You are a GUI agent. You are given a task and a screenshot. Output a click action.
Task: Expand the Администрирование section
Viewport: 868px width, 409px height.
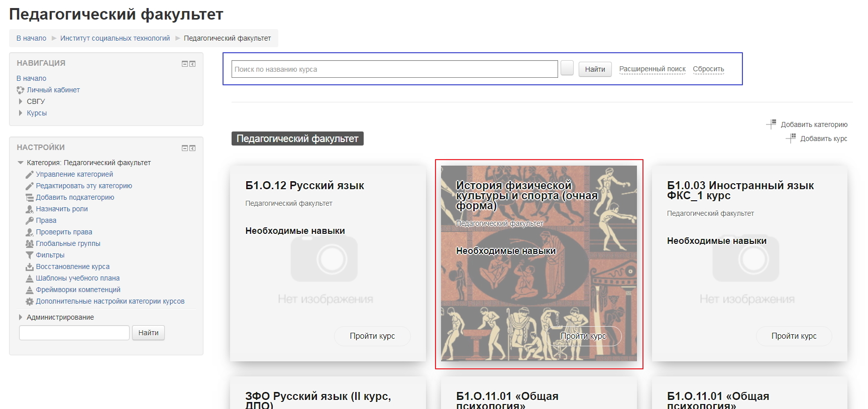[x=20, y=317]
